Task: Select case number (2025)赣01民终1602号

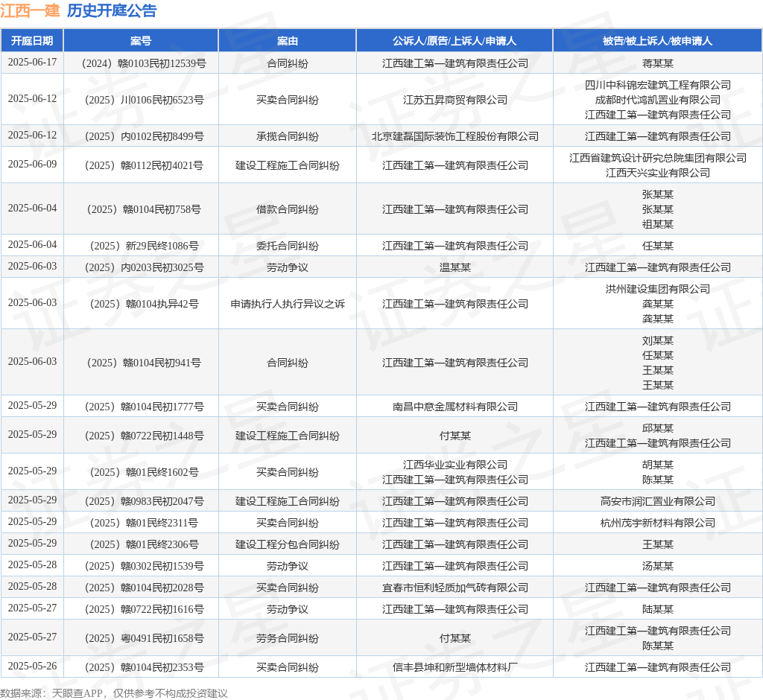Action: tap(142, 472)
